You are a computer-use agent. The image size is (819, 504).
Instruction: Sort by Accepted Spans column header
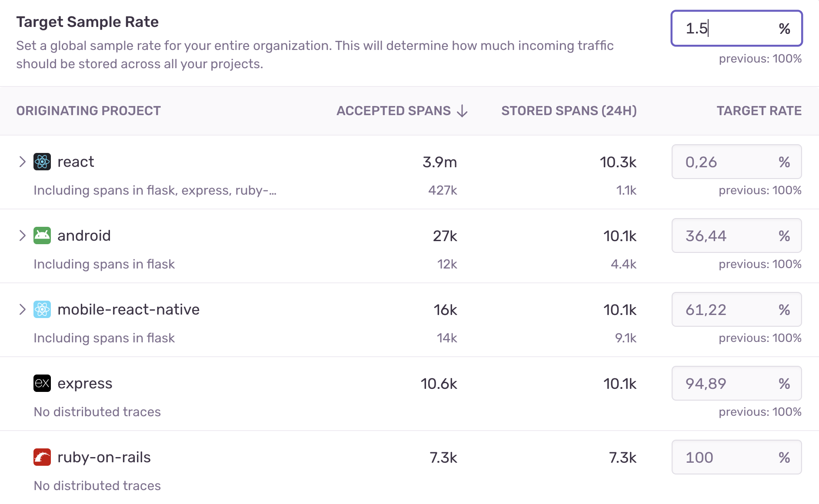point(393,111)
